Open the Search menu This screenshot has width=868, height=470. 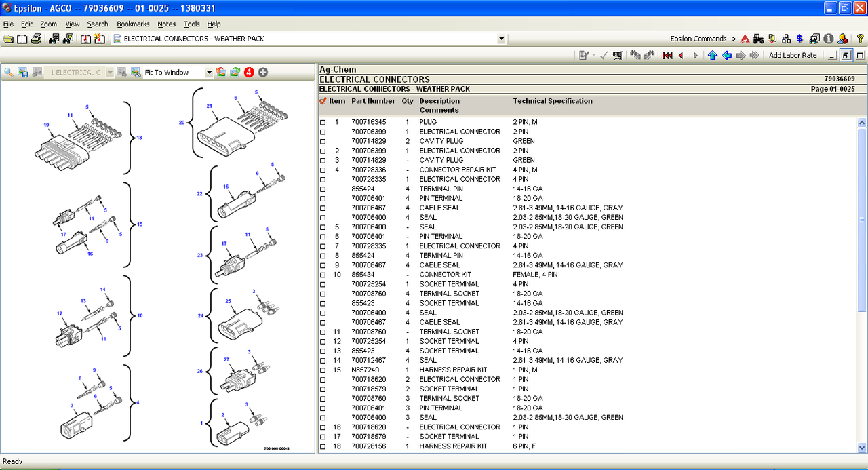click(98, 24)
